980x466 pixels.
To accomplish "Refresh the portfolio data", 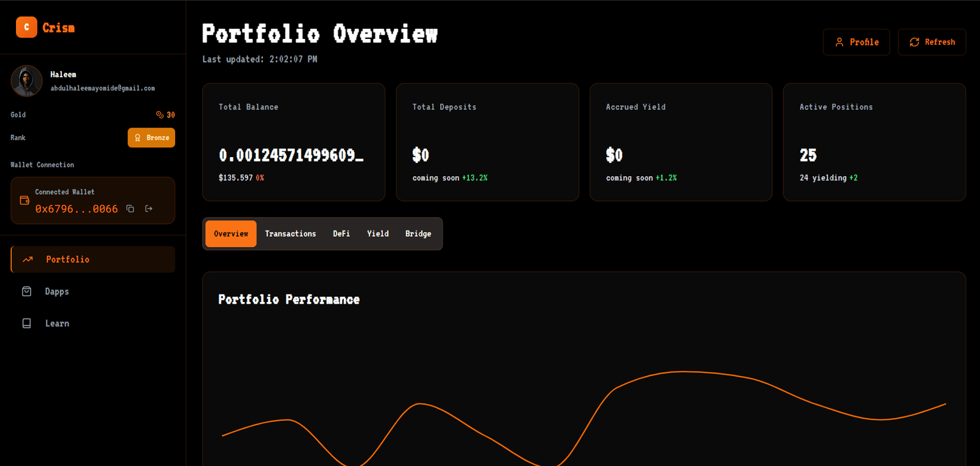I will point(932,42).
